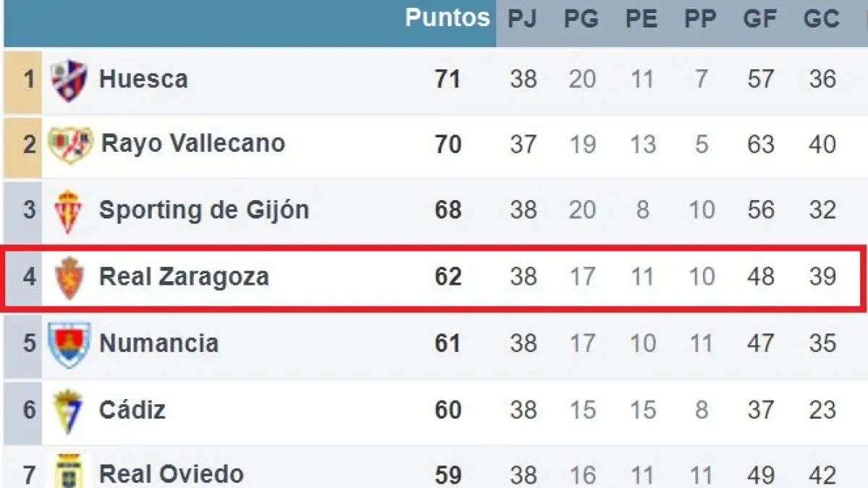Screen dimensions: 868x488
Task: Click the Rayo Vallecano club crest
Action: 70,145
